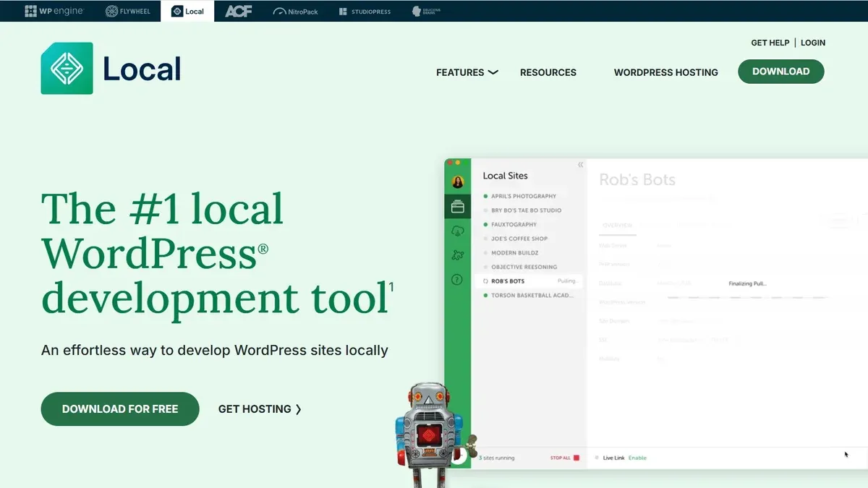Image resolution: width=868 pixels, height=488 pixels.
Task: Open the Flywheel brand logo
Action: (128, 11)
